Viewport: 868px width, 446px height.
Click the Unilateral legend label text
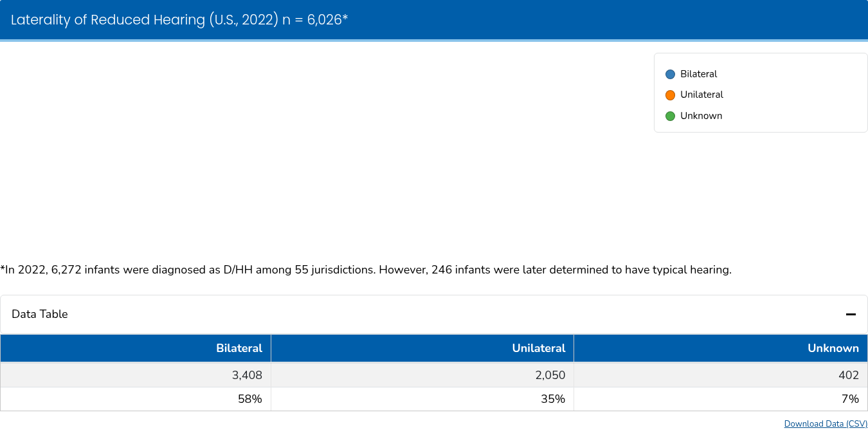tap(701, 95)
